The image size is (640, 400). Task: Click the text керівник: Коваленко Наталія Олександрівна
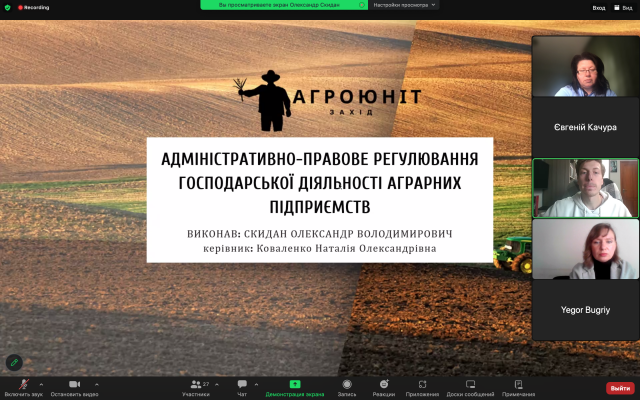coord(320,249)
